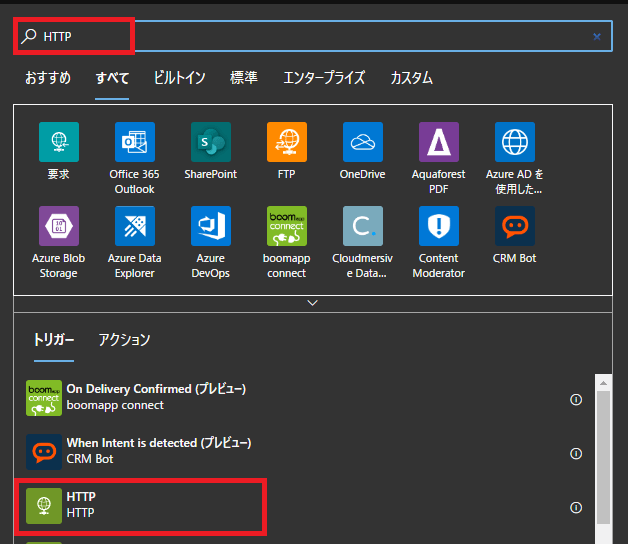Click the triggers list scrollbar thumb
Image resolution: width=628 pixels, height=544 pixels.
click(603, 457)
